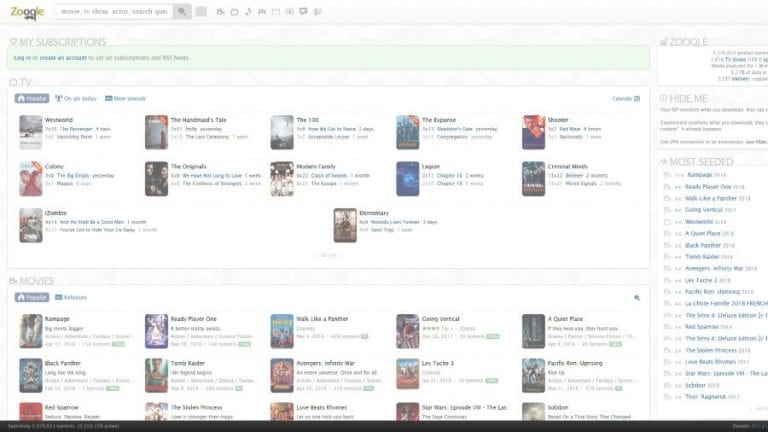Screen dimensions: 768x432
Task: Open the Games category icon in top bar
Action: coord(262,12)
